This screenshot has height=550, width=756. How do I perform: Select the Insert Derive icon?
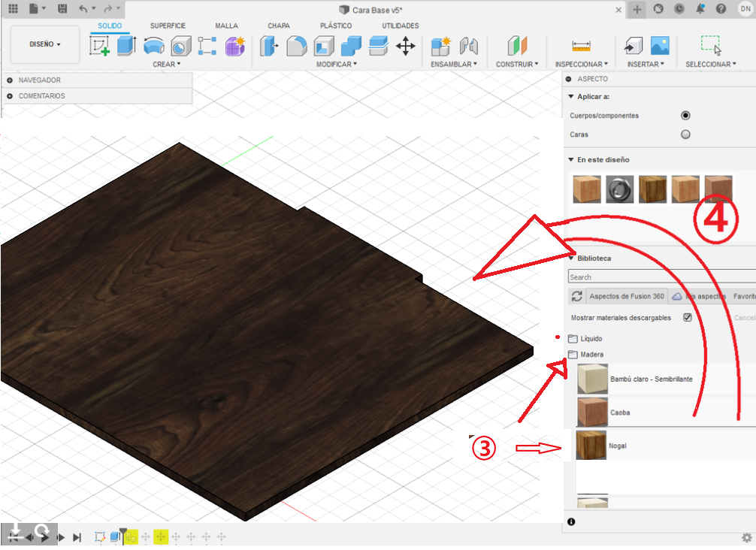(x=633, y=46)
